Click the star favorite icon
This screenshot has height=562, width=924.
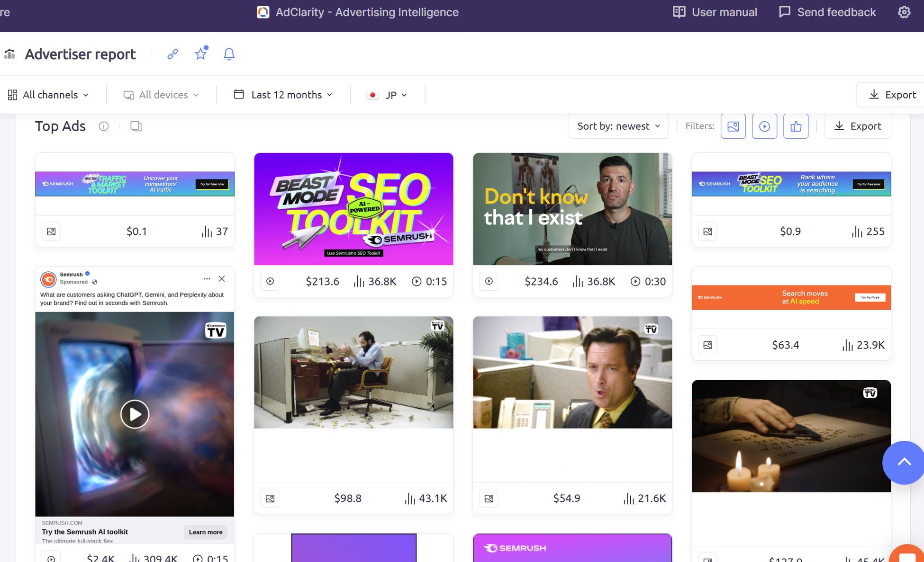(x=201, y=54)
